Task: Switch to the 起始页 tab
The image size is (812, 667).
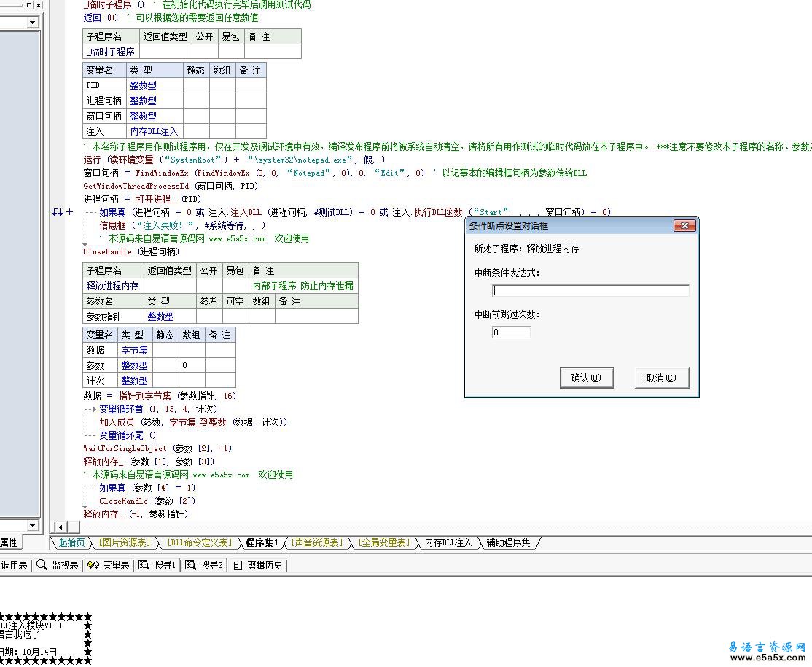Action: point(71,543)
